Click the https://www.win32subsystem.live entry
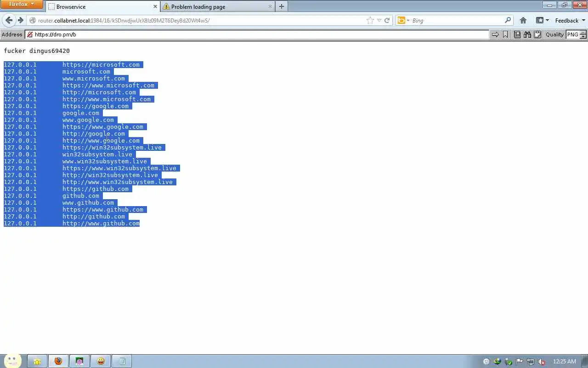The image size is (588, 368). tap(119, 168)
